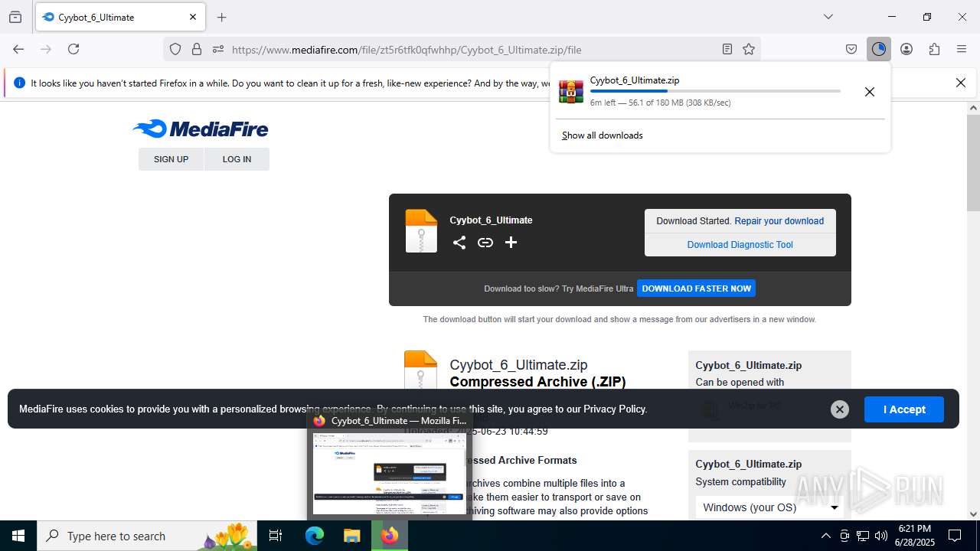Open File Explorer from taskbar
Screen dimensions: 980x551
click(352, 536)
